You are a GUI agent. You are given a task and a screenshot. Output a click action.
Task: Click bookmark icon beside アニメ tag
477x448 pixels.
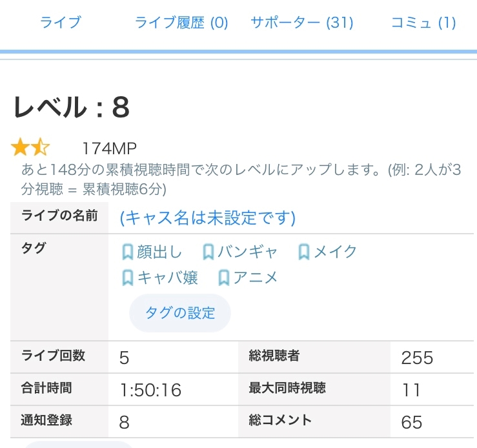(x=224, y=278)
